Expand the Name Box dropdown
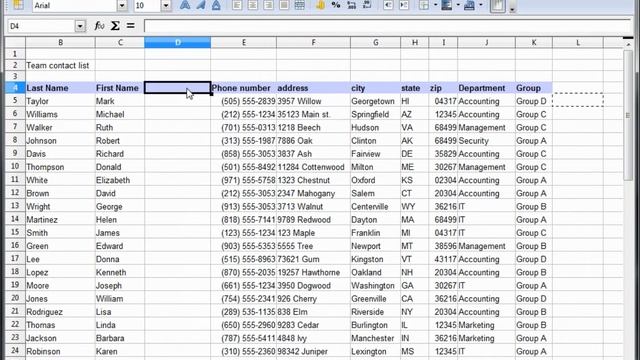The width and height of the screenshot is (640, 360). click(x=80, y=26)
